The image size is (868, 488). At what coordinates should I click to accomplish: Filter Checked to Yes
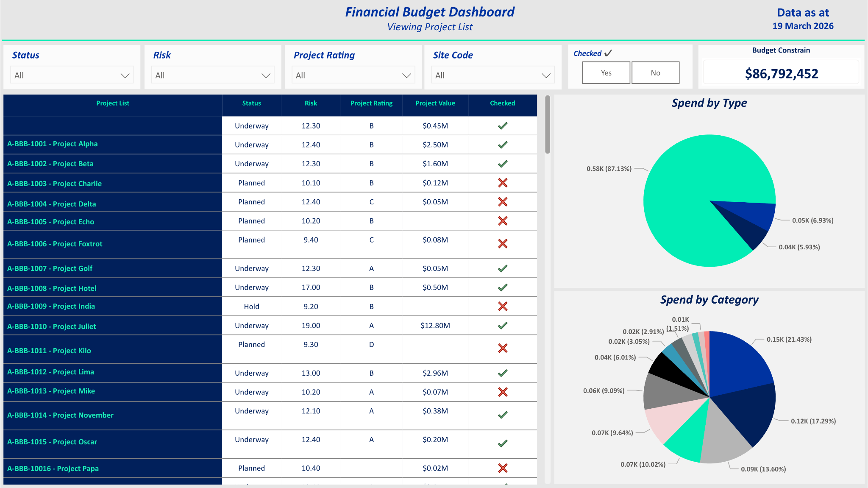(x=606, y=73)
